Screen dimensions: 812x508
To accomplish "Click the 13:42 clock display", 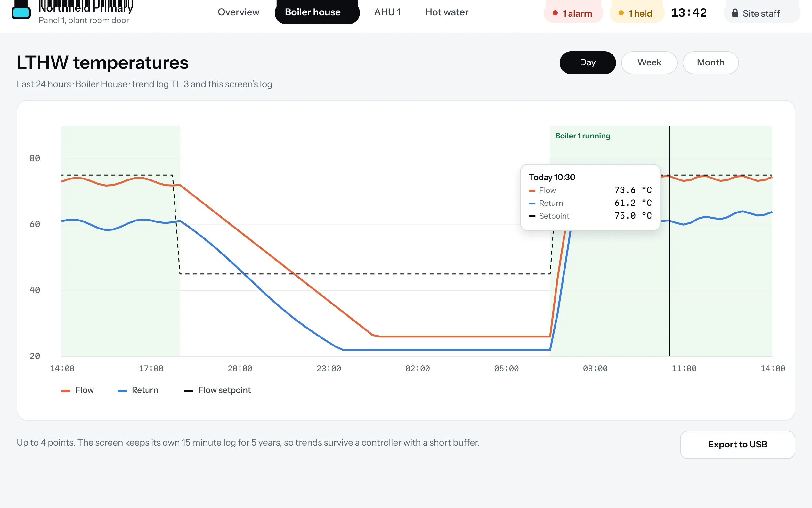I will pos(688,13).
